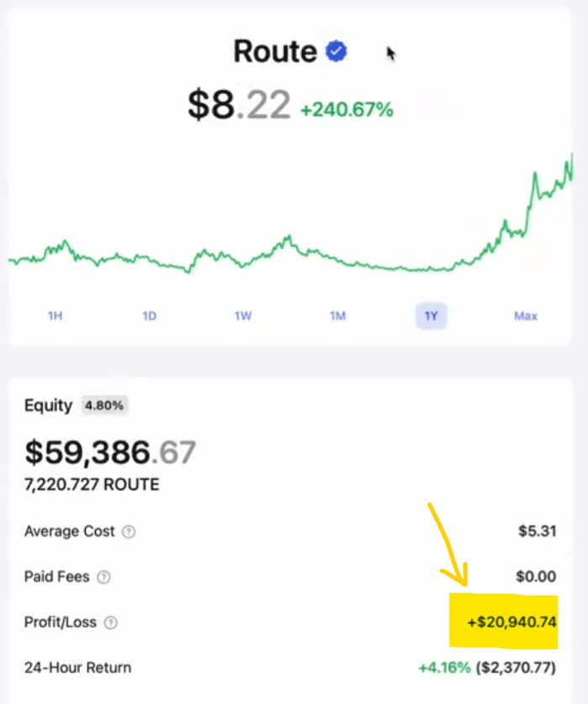Image resolution: width=588 pixels, height=704 pixels.
Task: Click the Route token title
Action: pos(274,52)
